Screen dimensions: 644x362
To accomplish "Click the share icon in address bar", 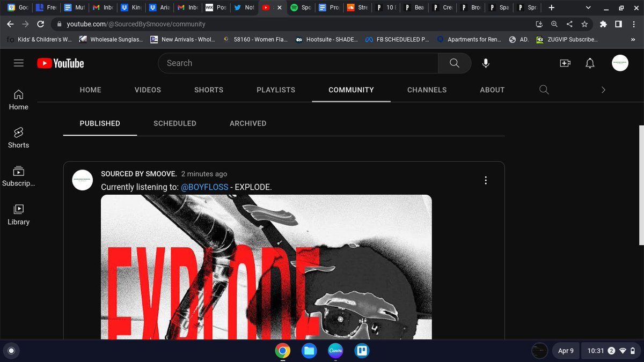I will click(x=569, y=24).
